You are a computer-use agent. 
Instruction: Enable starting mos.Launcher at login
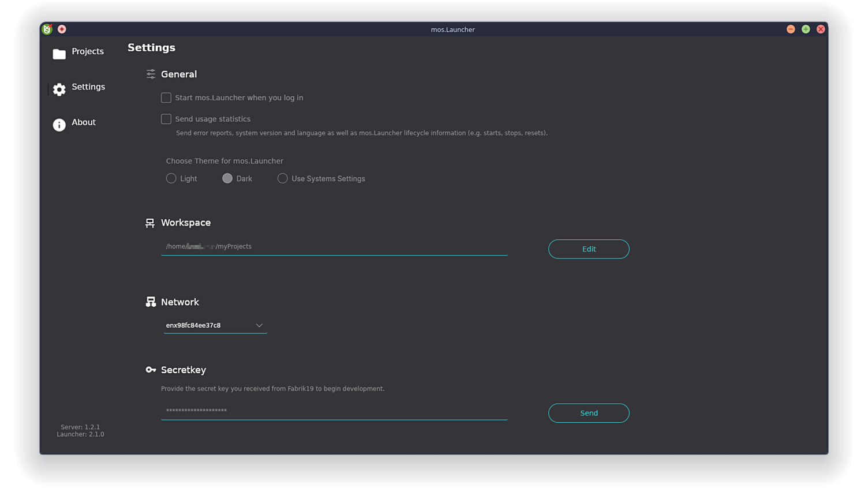166,97
